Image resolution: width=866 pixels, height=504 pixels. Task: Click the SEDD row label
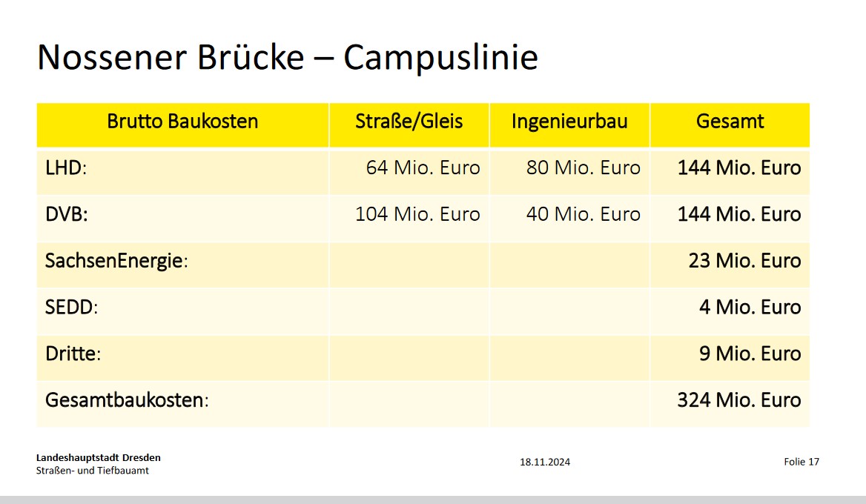pyautogui.click(x=71, y=307)
